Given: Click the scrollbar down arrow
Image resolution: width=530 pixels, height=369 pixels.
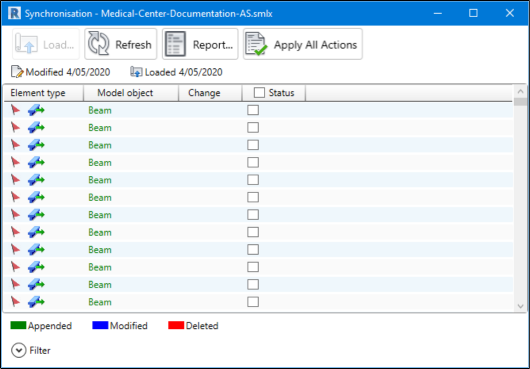Looking at the screenshot, I should click(520, 306).
